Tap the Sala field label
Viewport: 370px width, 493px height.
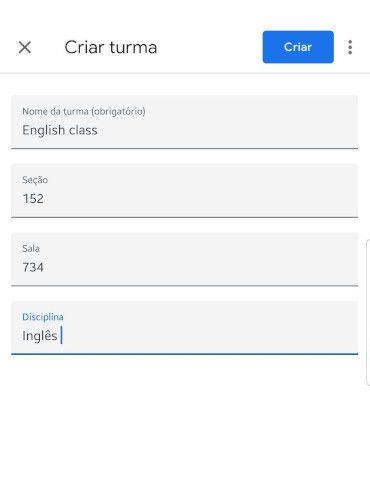pyautogui.click(x=31, y=248)
